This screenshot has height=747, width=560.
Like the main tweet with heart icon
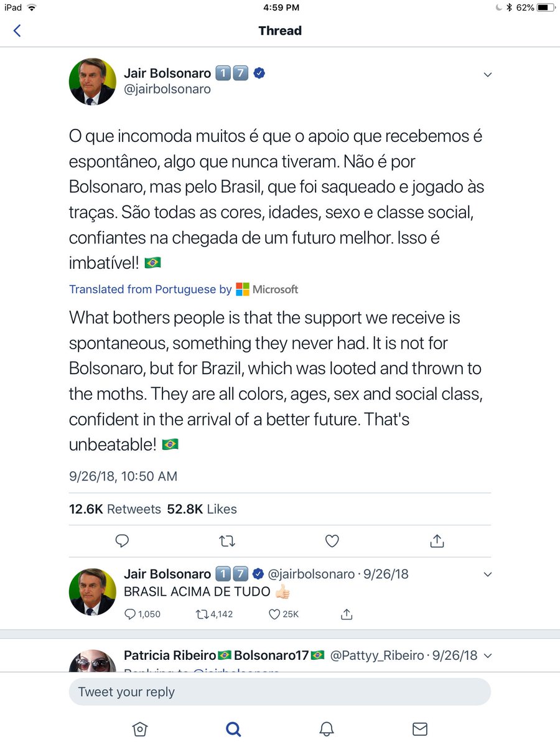click(x=332, y=541)
